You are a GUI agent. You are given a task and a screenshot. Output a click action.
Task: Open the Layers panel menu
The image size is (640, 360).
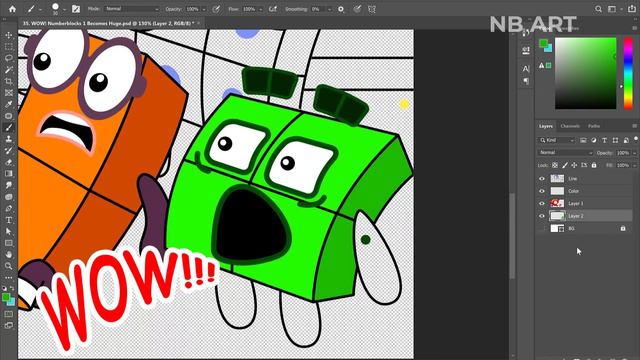635,126
